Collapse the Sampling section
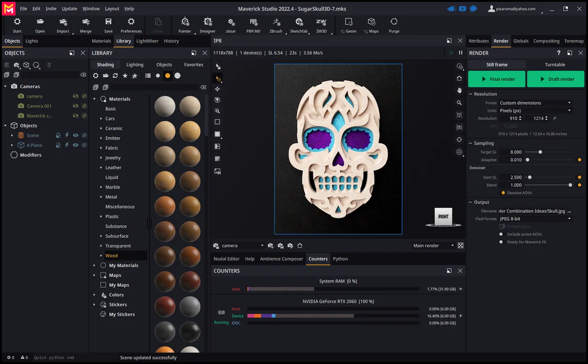 point(470,143)
